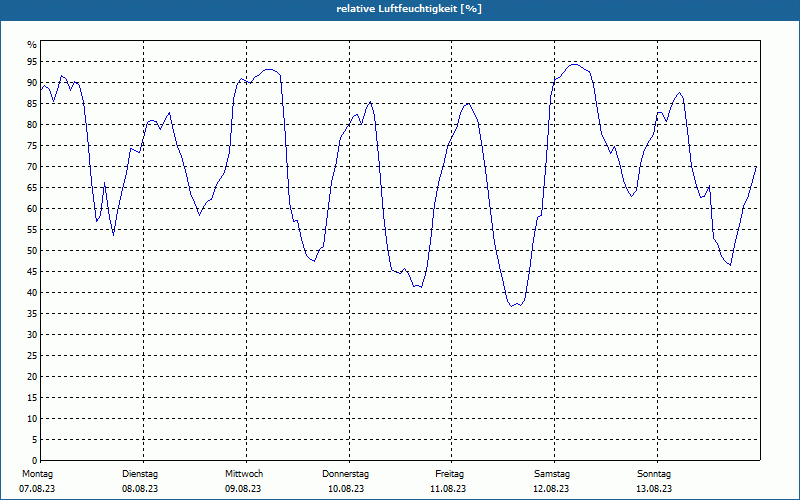800x500 pixels.
Task: Click the 'Freitag' day label
Action: click(449, 474)
